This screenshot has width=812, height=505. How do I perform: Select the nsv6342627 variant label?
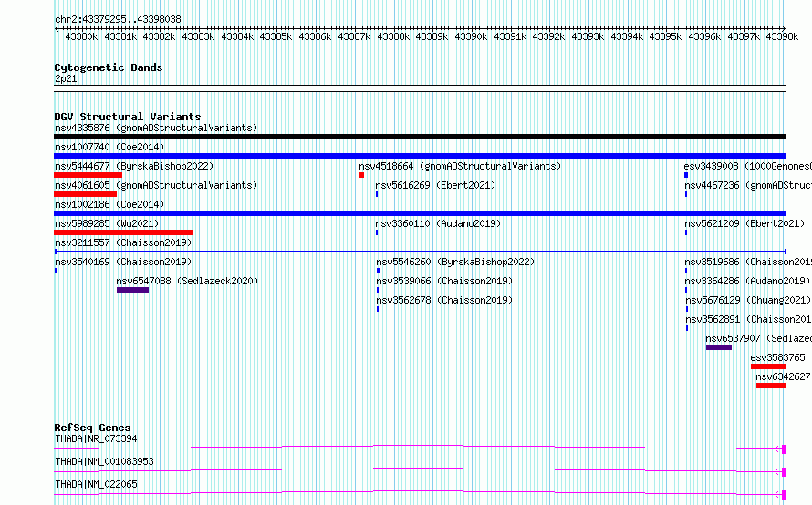783,376
